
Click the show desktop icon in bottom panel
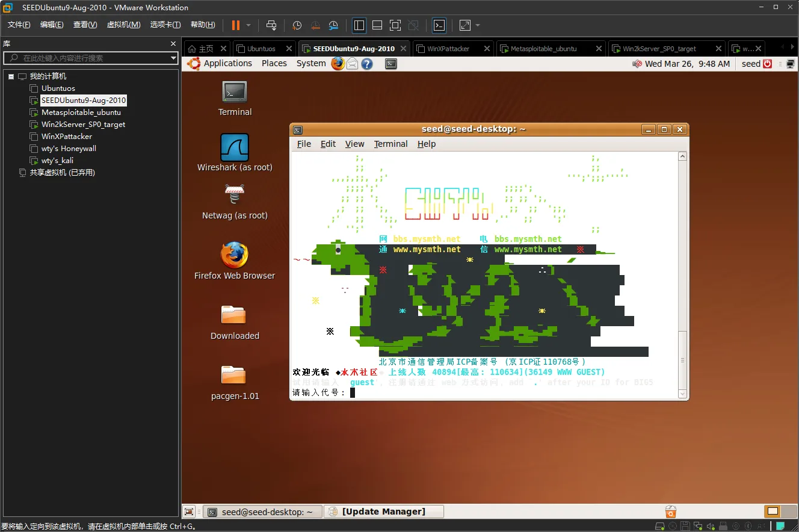(189, 512)
